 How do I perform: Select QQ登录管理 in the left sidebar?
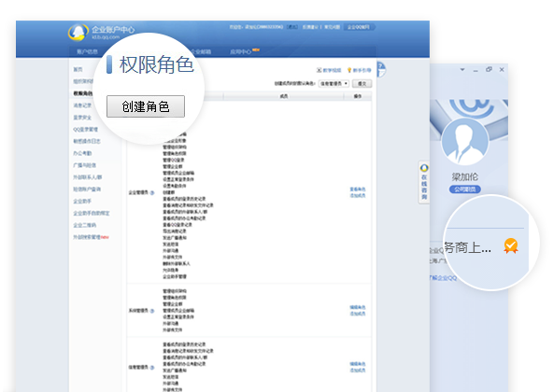(x=85, y=130)
